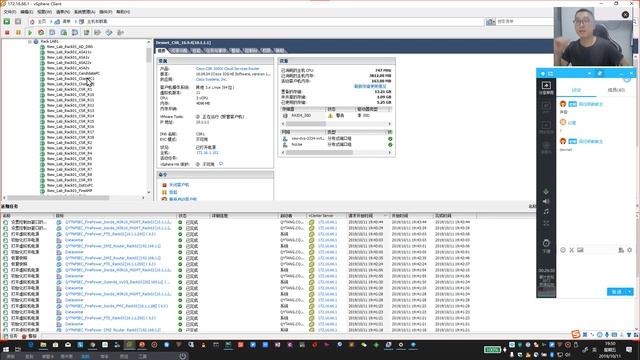Click the Home icon in navigation bar
640x360 pixels.
pyautogui.click(x=32, y=21)
